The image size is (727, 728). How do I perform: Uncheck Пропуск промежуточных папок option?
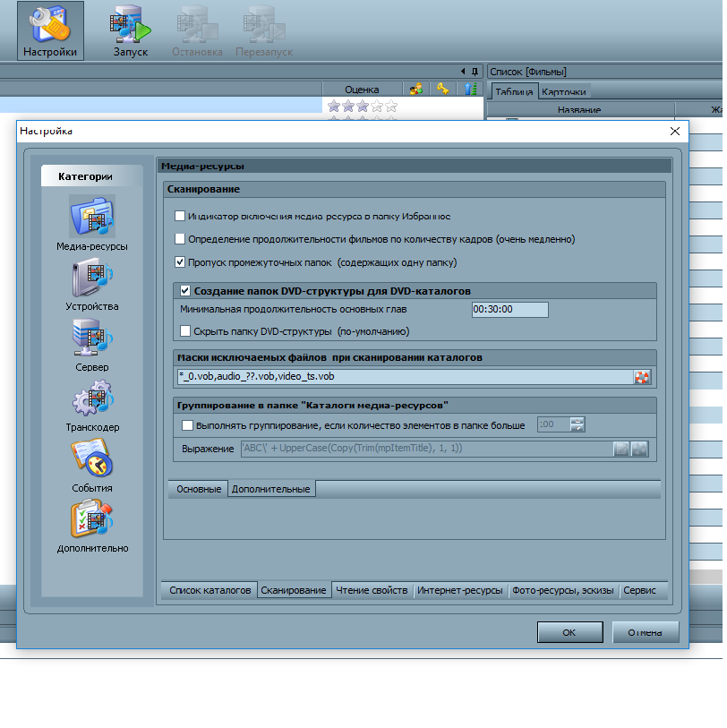click(180, 262)
